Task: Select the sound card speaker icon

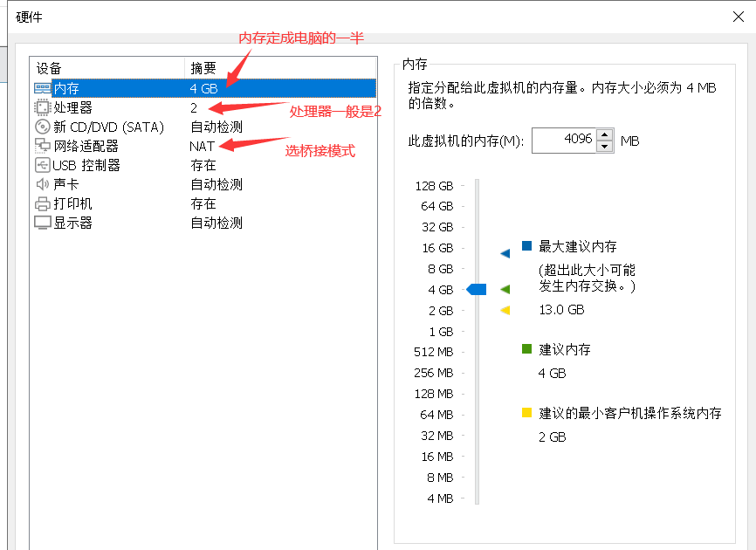Action: tap(43, 184)
